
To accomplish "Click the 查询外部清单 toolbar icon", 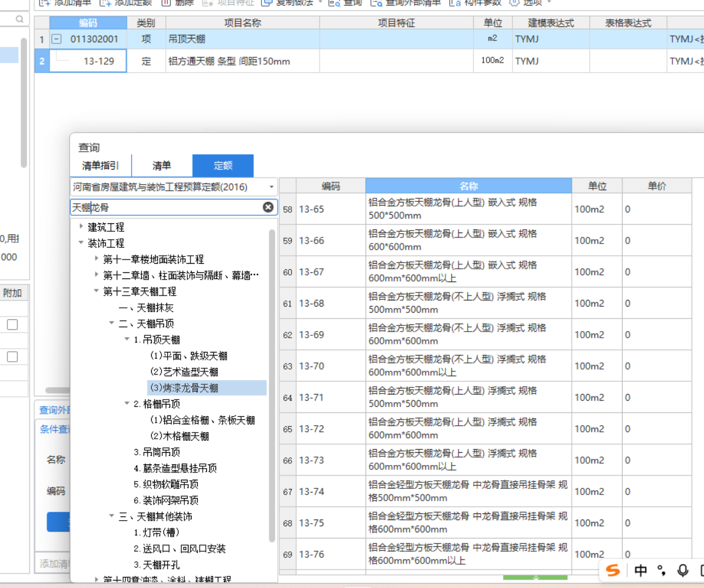I will coord(376,2).
